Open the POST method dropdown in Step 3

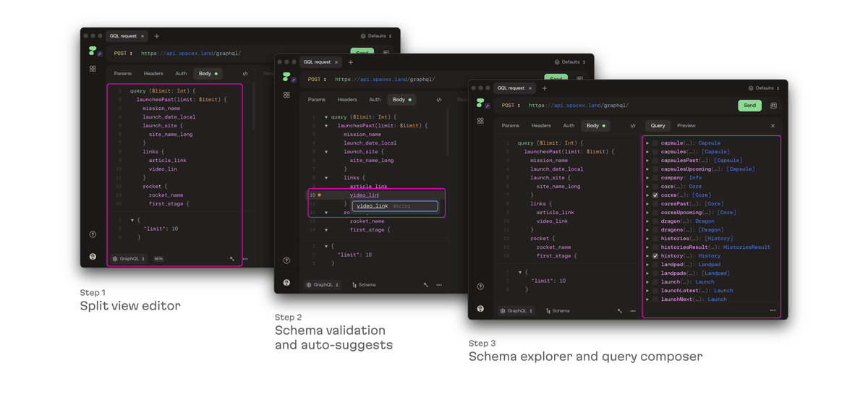pos(511,106)
